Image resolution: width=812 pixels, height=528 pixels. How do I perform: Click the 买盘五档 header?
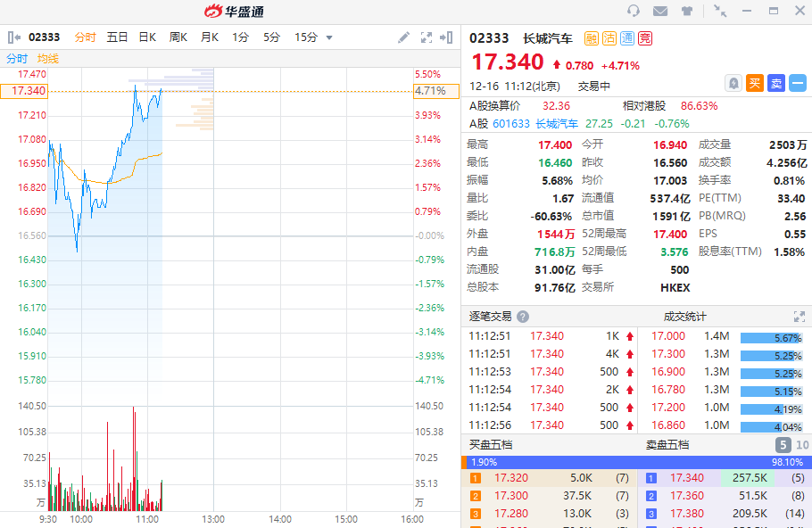click(491, 445)
